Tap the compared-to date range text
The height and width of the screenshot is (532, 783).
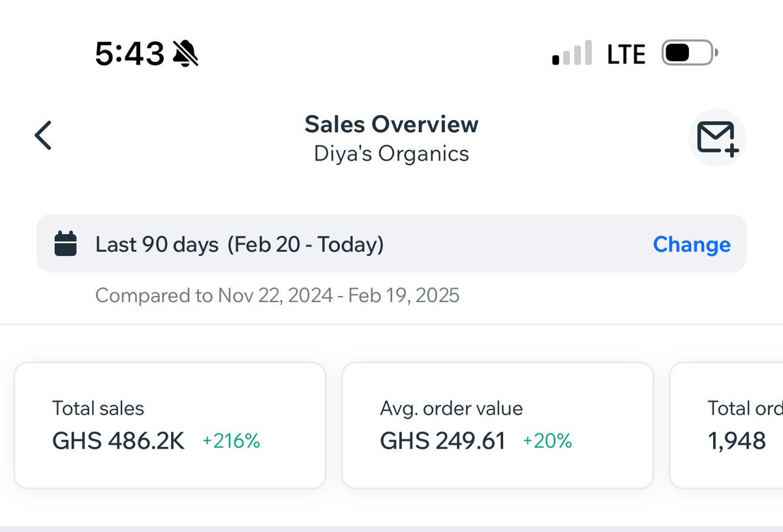pos(277,295)
